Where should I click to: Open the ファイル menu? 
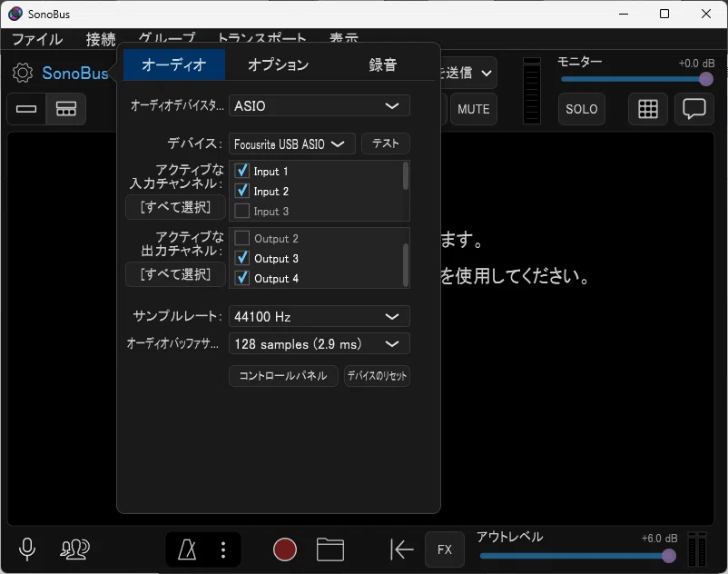click(37, 39)
